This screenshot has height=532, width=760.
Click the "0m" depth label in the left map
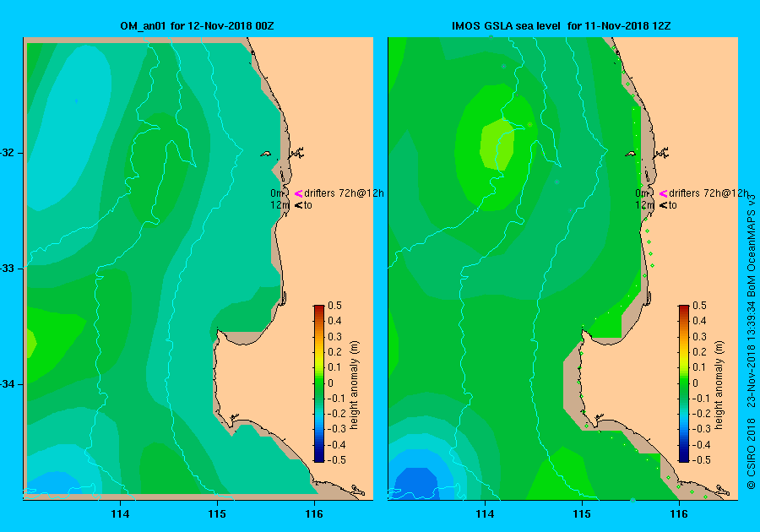[x=277, y=193]
